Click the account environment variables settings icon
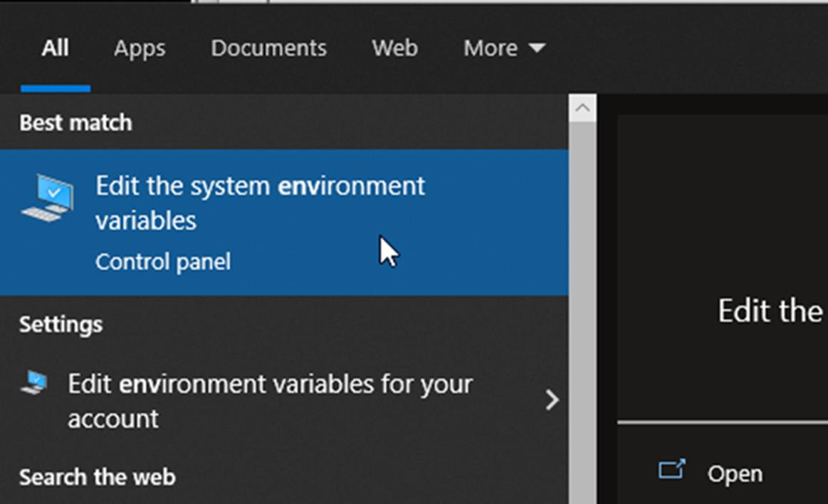The image size is (828, 504). 34,383
